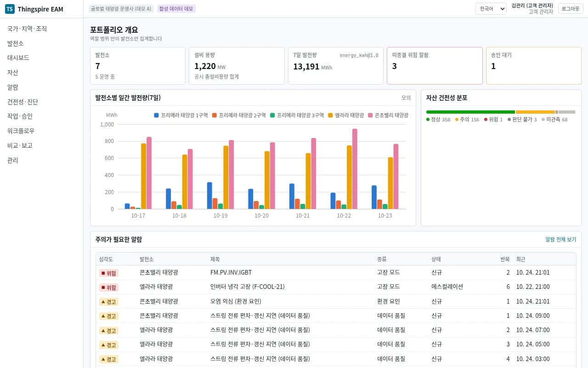This screenshot has height=368, width=588.
Task: Open 비교·보고 in the sidebar
Action: point(20,145)
